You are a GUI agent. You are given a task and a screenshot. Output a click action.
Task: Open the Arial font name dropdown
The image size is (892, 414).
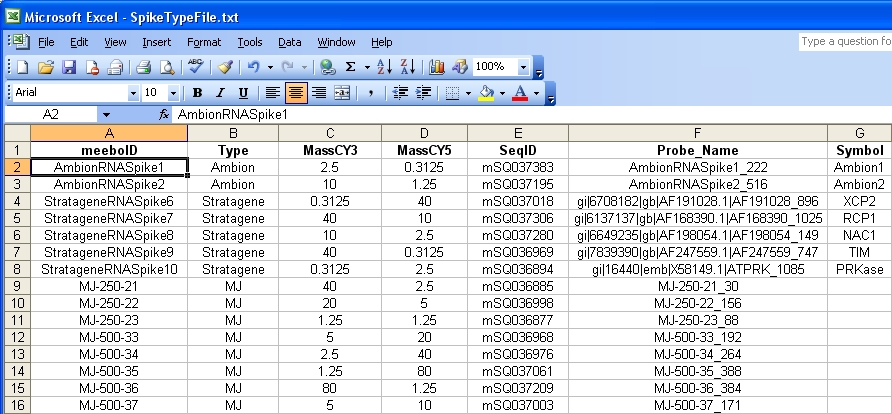click(133, 93)
